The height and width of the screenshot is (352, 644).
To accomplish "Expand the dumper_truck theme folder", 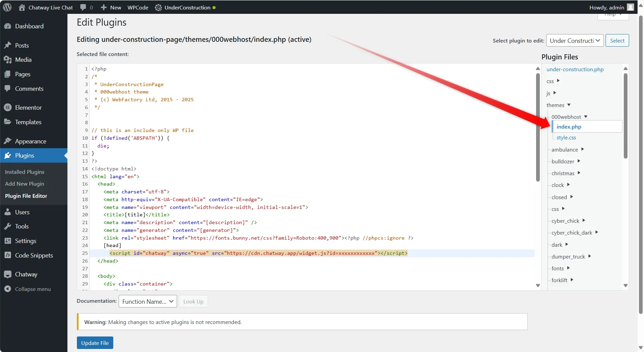I will coord(590,256).
